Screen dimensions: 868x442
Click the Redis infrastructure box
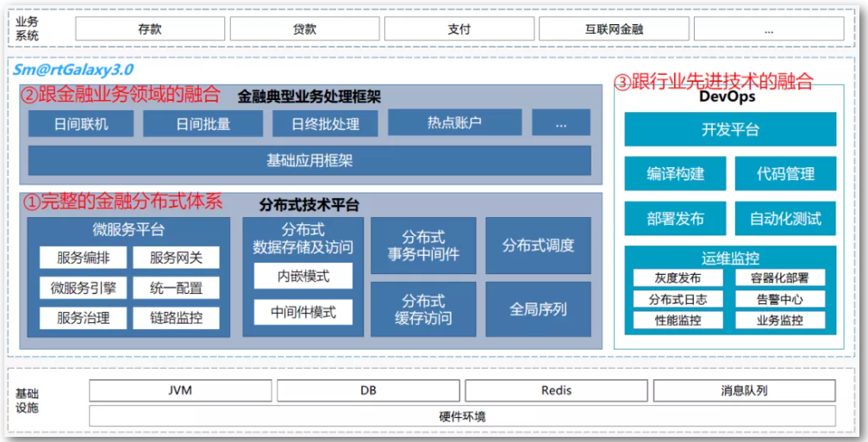click(x=556, y=390)
